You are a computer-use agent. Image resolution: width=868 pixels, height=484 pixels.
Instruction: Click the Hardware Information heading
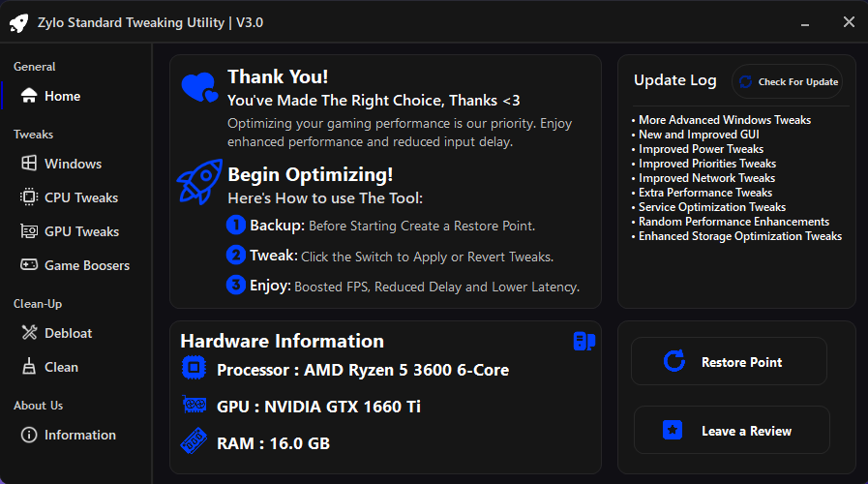pos(282,341)
